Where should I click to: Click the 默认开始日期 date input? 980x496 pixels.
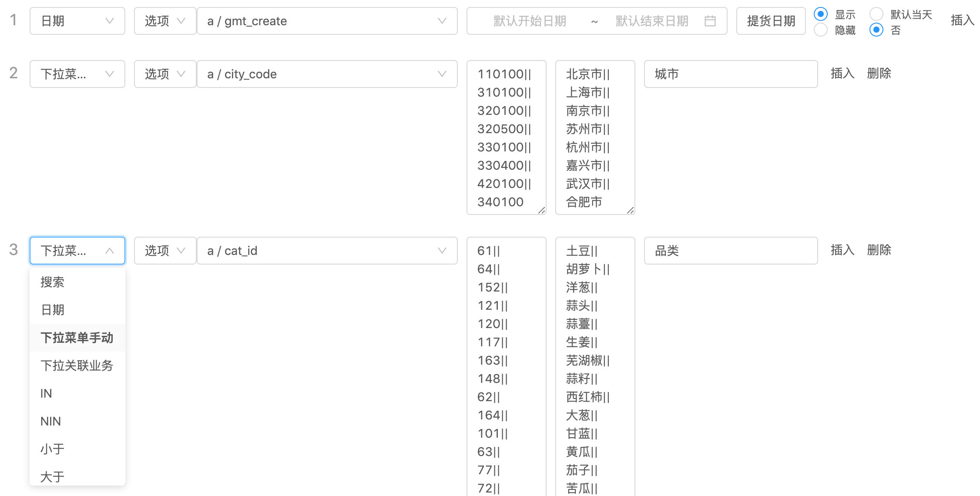[529, 21]
